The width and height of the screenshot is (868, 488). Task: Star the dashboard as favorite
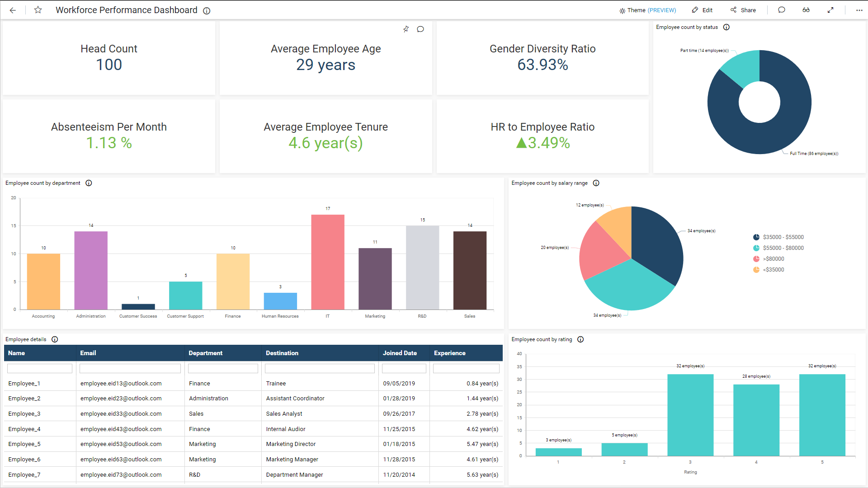click(38, 10)
